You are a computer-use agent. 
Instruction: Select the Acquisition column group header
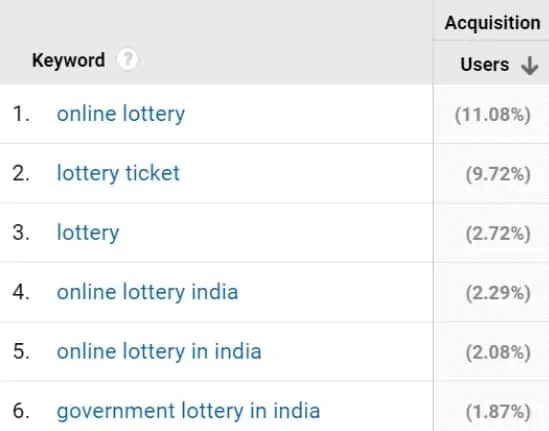click(492, 23)
